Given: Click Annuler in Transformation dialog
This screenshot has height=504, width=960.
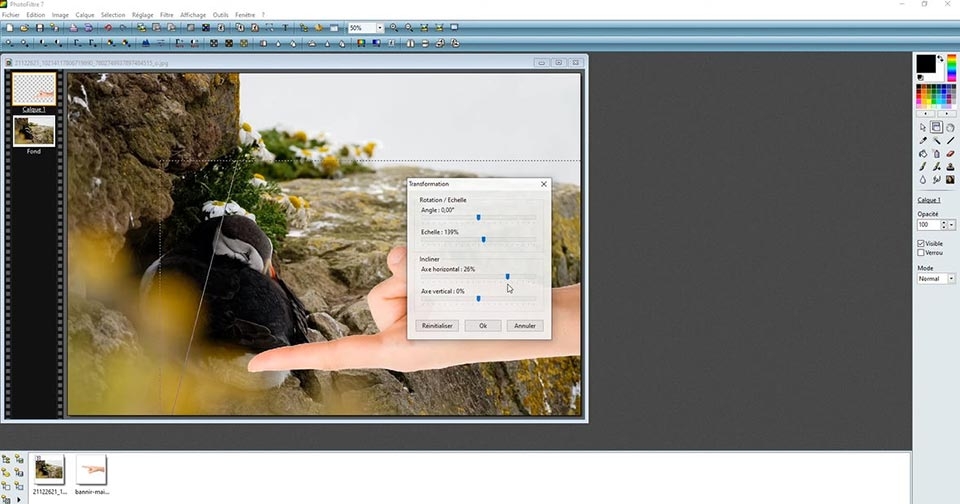Looking at the screenshot, I should point(525,326).
